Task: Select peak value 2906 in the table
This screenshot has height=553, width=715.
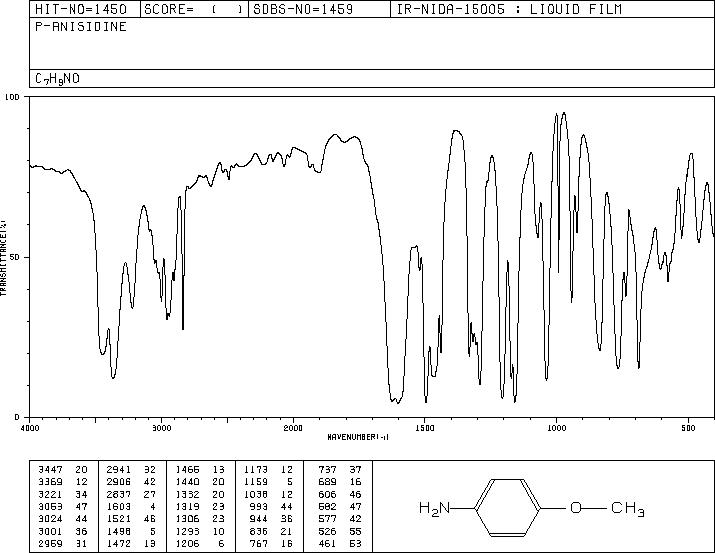Action: pos(119,482)
